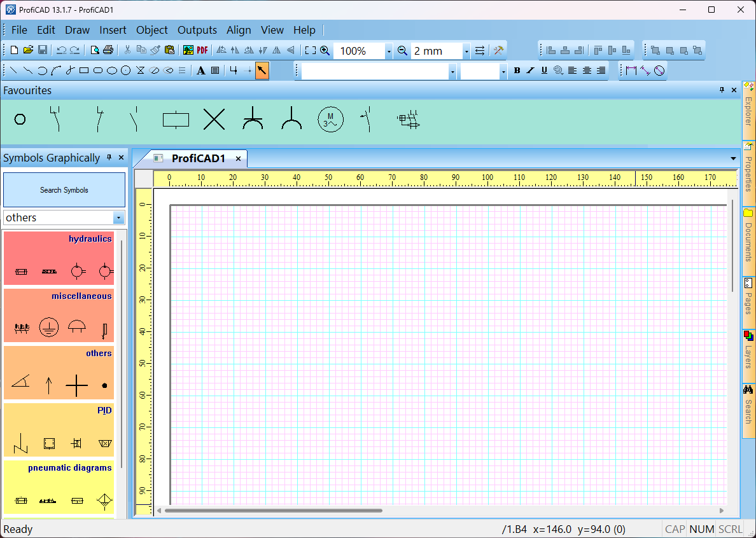Open the font size dropdown
Screen dimensions: 756x538
(x=503, y=72)
